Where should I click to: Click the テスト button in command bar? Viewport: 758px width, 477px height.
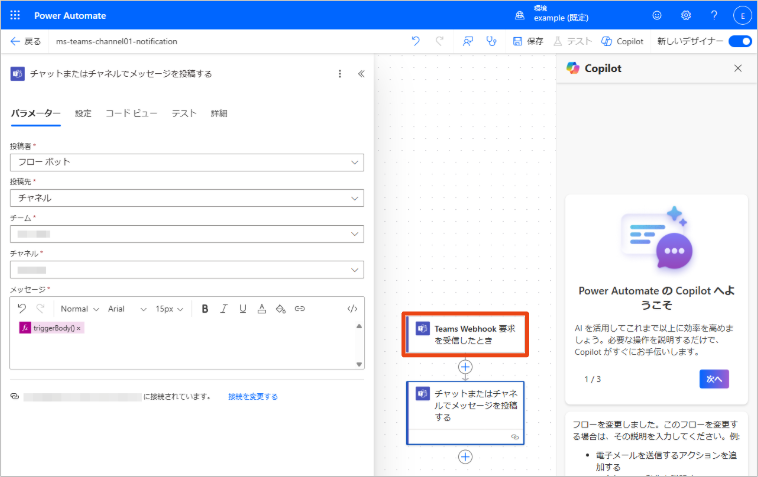pos(573,42)
